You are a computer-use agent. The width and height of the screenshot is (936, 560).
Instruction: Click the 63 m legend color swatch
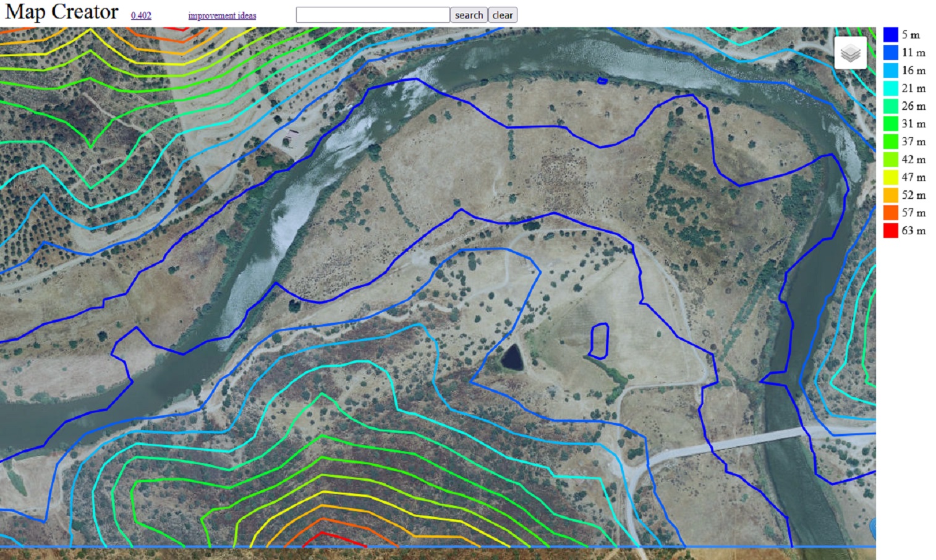[890, 231]
